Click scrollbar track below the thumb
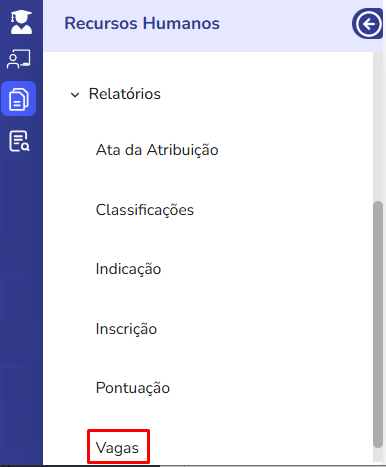 378,455
